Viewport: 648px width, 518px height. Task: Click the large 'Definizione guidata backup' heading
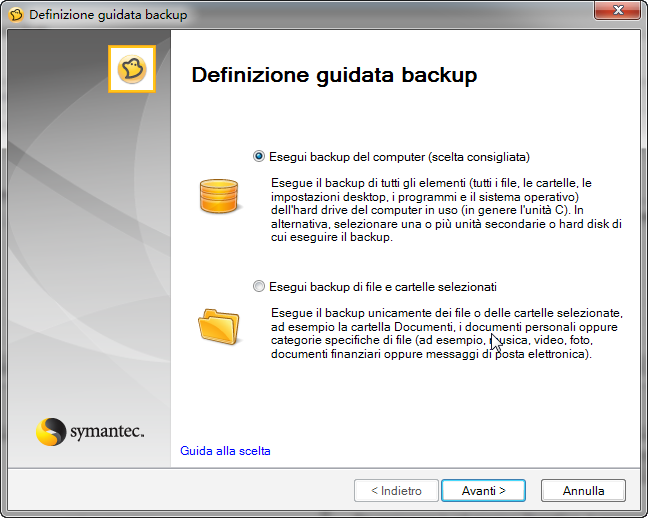coord(333,75)
